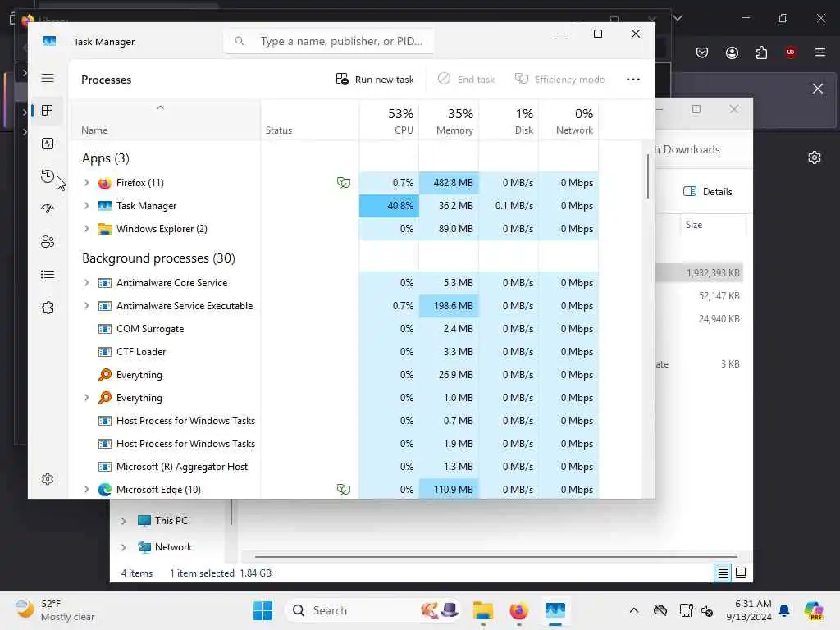
Task: Select Firefox efficiency mode leaf icon
Action: pyautogui.click(x=344, y=183)
